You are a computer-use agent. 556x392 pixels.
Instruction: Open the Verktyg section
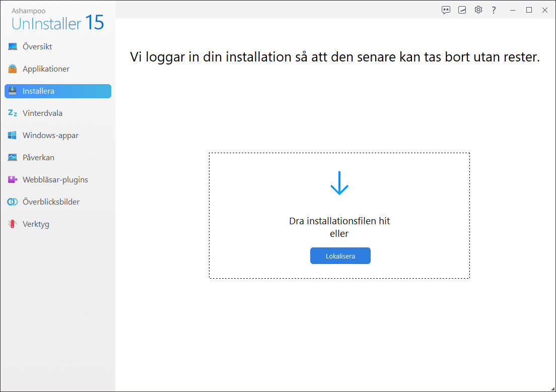58,224
